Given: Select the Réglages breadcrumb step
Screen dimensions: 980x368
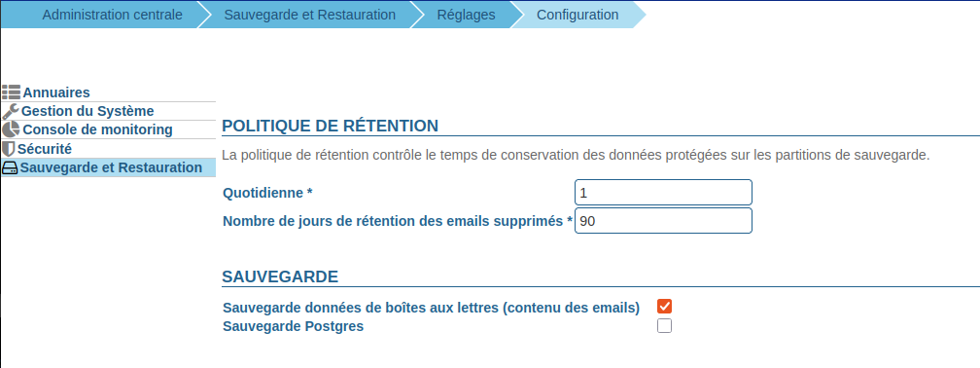Looking at the screenshot, I should pyautogui.click(x=467, y=15).
